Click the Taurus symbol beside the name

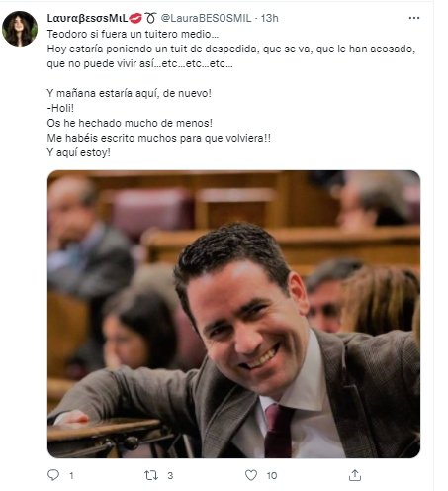pyautogui.click(x=150, y=18)
